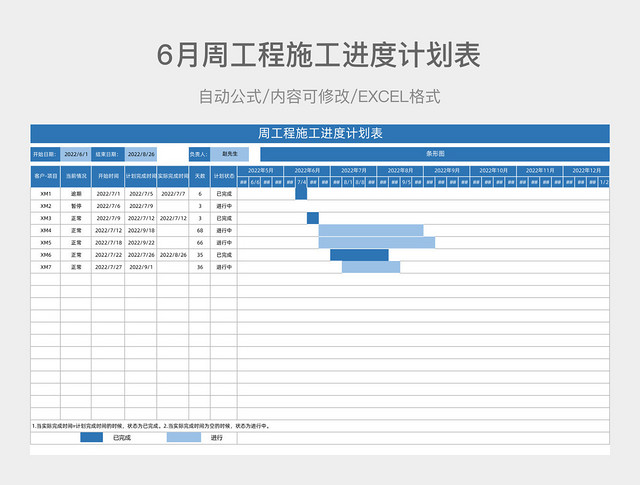This screenshot has width=640, height=485.
Task: Click the XM4 light blue Gantt bar
Action: tap(371, 230)
